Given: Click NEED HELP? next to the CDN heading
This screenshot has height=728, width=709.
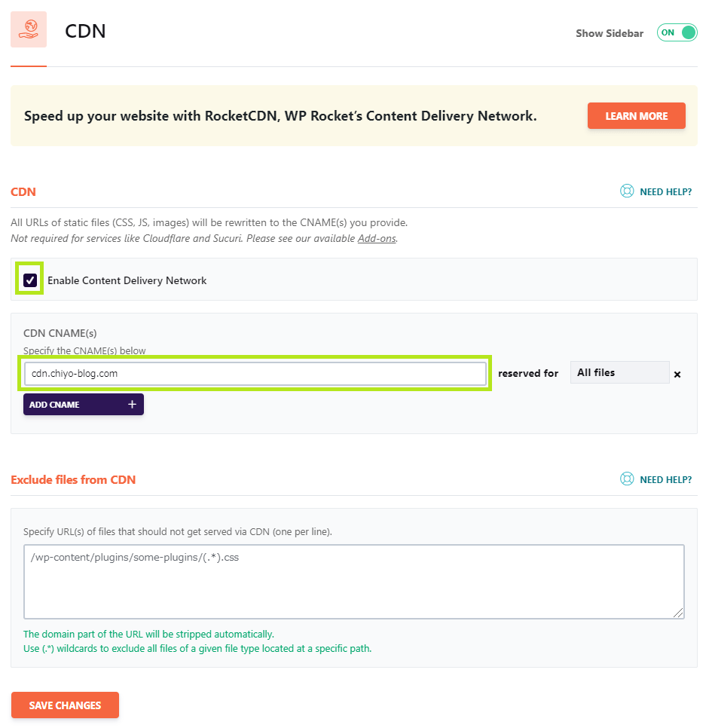Looking at the screenshot, I should pyautogui.click(x=665, y=191).
